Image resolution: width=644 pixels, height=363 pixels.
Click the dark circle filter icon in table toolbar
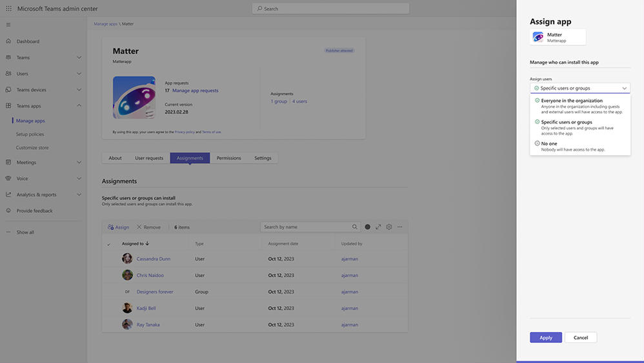[368, 227]
